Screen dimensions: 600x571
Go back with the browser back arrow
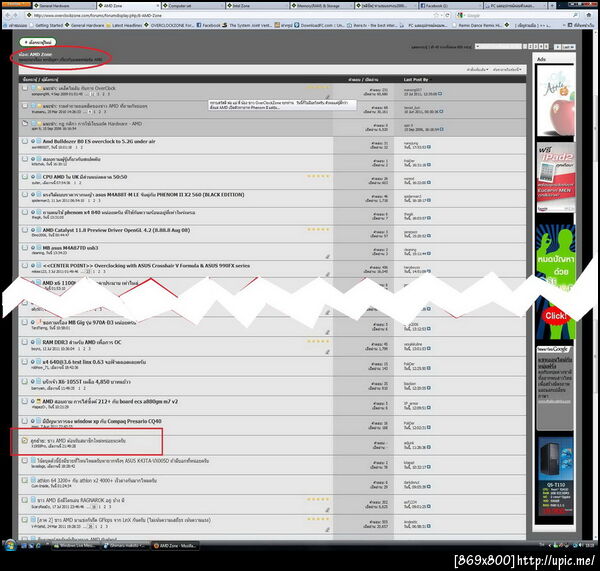[x=8, y=15]
